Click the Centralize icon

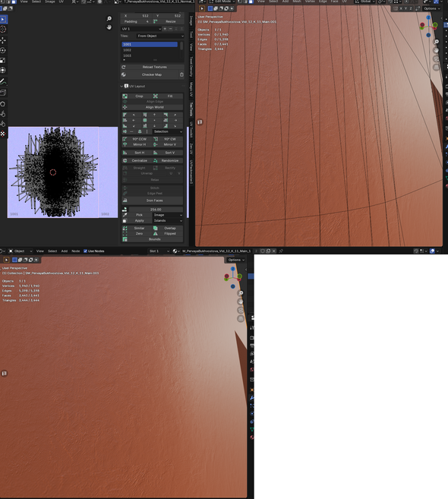point(125,161)
